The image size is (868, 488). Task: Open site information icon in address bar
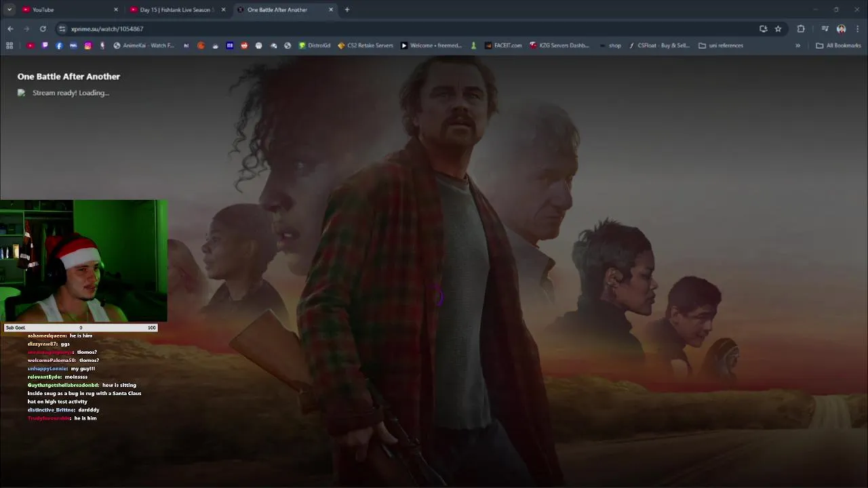click(62, 28)
